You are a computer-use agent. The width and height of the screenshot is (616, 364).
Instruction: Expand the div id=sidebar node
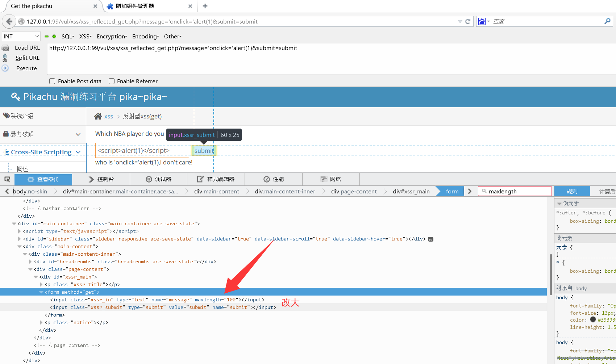click(20, 239)
